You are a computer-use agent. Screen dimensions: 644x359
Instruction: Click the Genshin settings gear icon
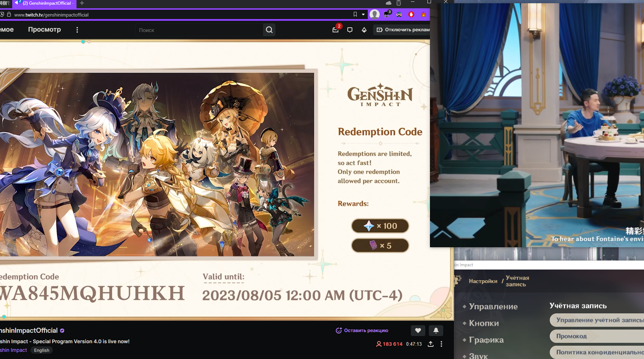click(458, 280)
